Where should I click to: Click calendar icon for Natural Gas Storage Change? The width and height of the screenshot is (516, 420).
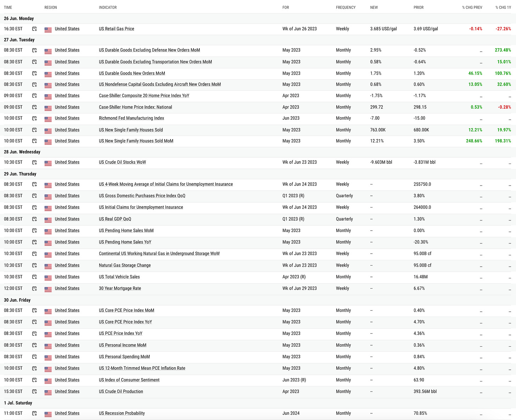[x=34, y=266]
